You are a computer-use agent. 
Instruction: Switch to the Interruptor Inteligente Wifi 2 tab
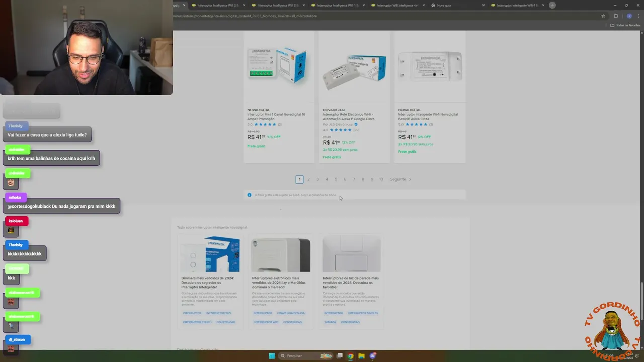tap(219, 5)
